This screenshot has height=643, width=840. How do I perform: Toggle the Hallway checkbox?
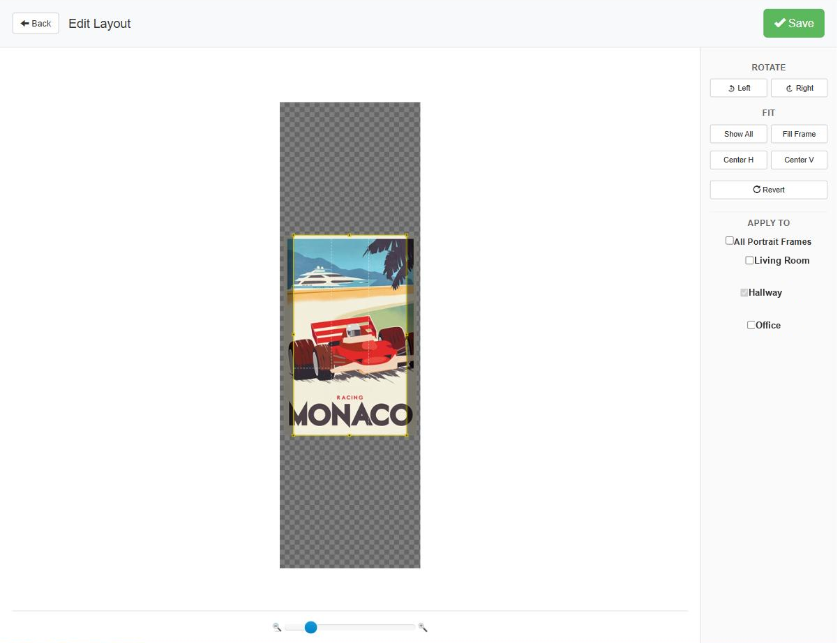tap(744, 293)
